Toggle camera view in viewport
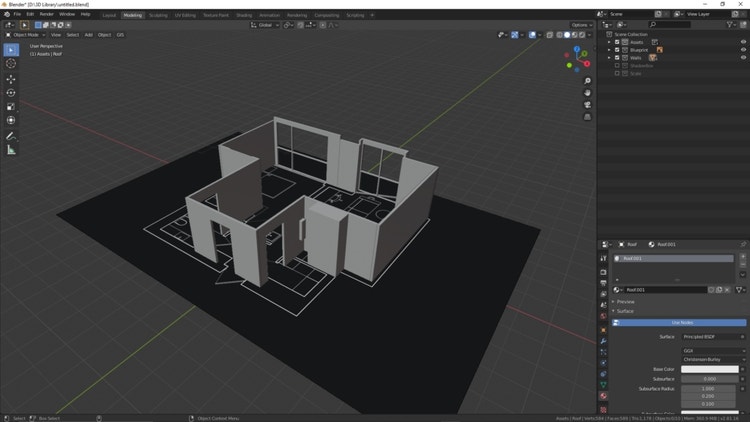Screen dimensions: 750x422 588,105
